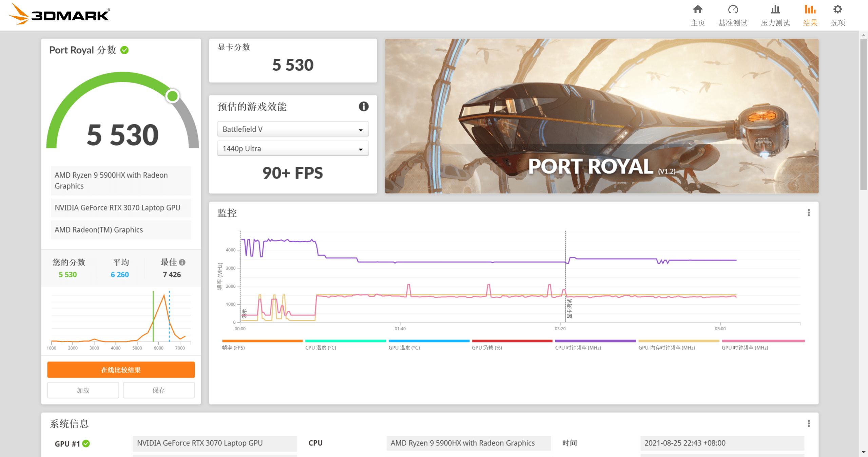Open the results bar chart icon

pos(810,9)
